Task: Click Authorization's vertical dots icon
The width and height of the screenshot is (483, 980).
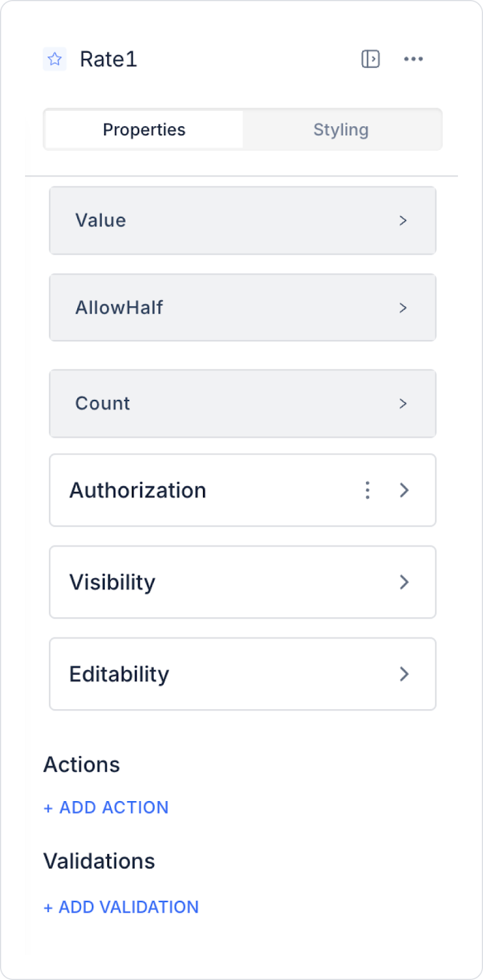Action: point(367,490)
